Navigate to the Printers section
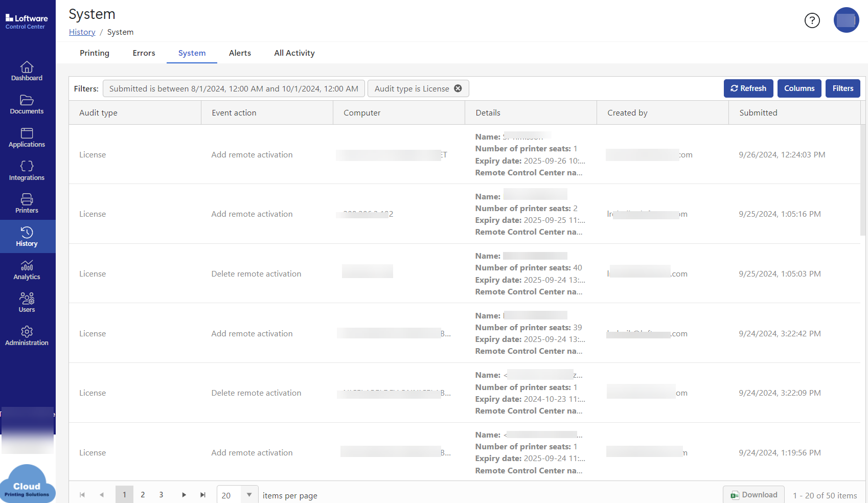The width and height of the screenshot is (868, 503). tap(27, 204)
